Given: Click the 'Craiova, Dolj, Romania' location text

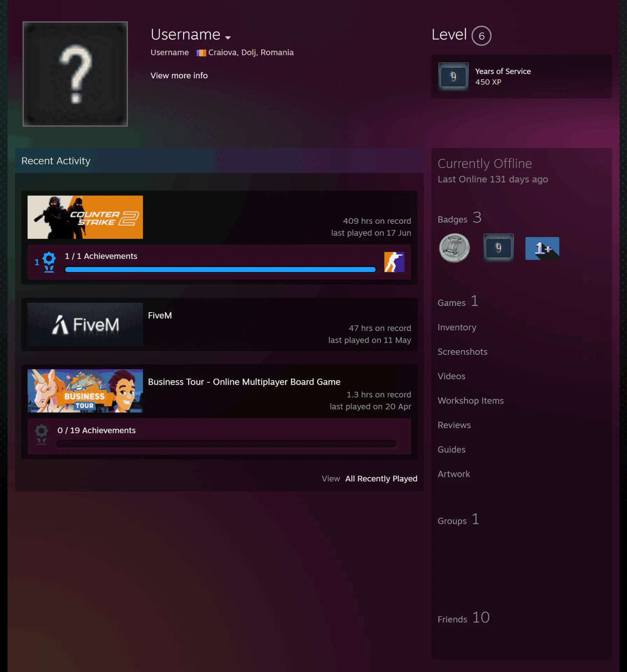Looking at the screenshot, I should coord(251,52).
